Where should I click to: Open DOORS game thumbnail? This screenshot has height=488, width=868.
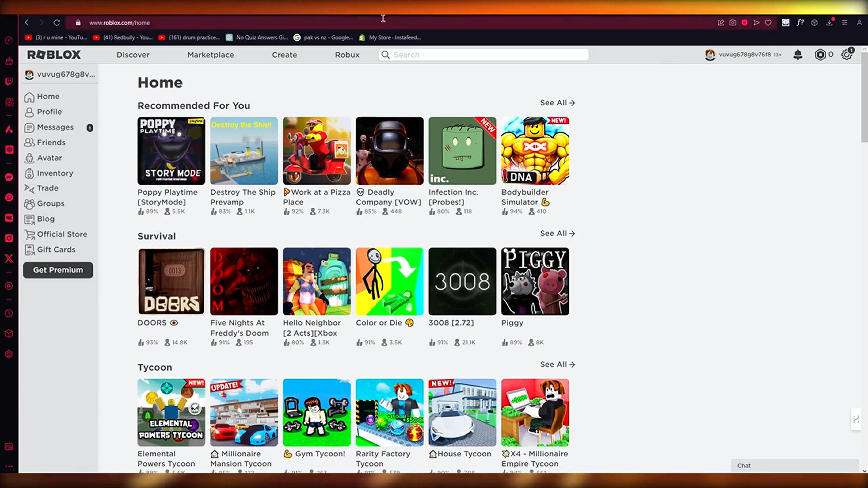pyautogui.click(x=171, y=281)
